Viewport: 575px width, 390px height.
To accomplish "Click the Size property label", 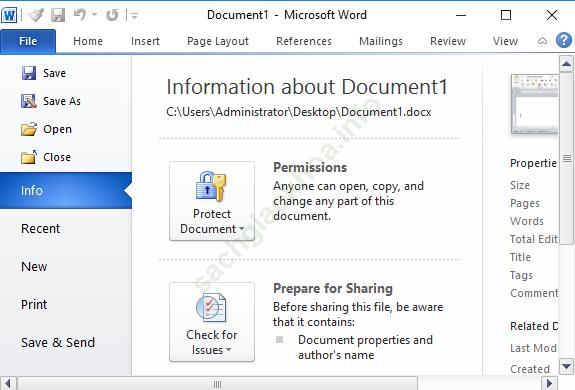I will tap(520, 185).
